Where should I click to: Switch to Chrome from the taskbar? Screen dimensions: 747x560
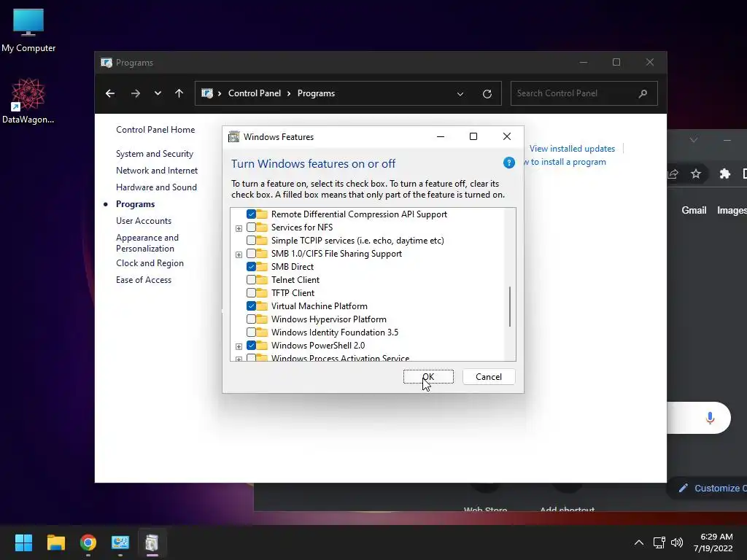coord(88,542)
